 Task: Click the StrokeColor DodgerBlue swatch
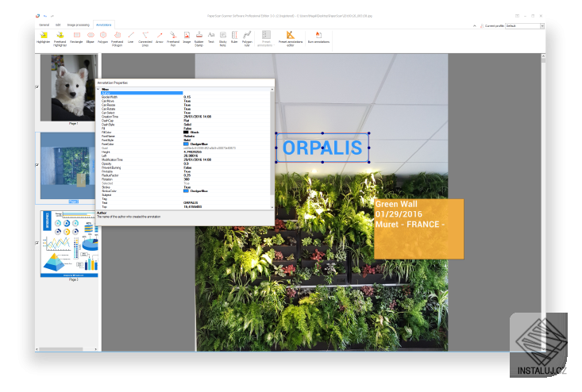point(186,191)
